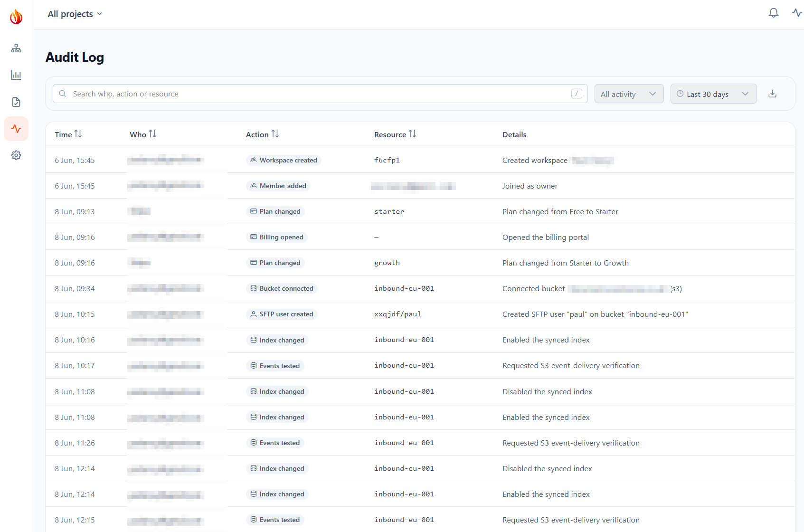
Task: Click Events tested badge at 11:26
Action: [275, 443]
